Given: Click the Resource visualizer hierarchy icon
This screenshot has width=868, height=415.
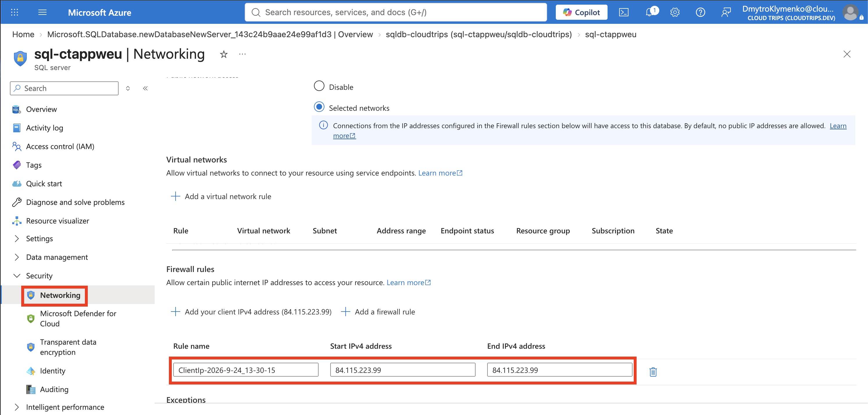Looking at the screenshot, I should pyautogui.click(x=17, y=221).
